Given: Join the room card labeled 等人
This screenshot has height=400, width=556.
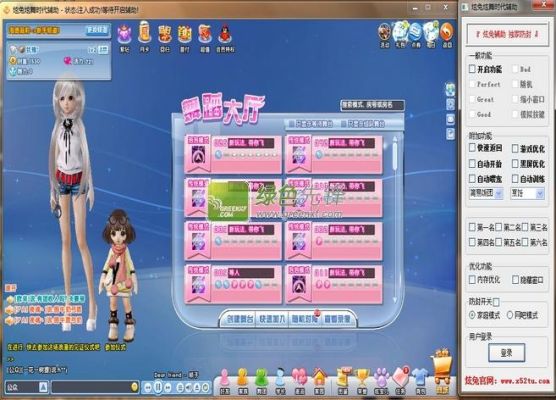Looking at the screenshot, I should tap(233, 284).
